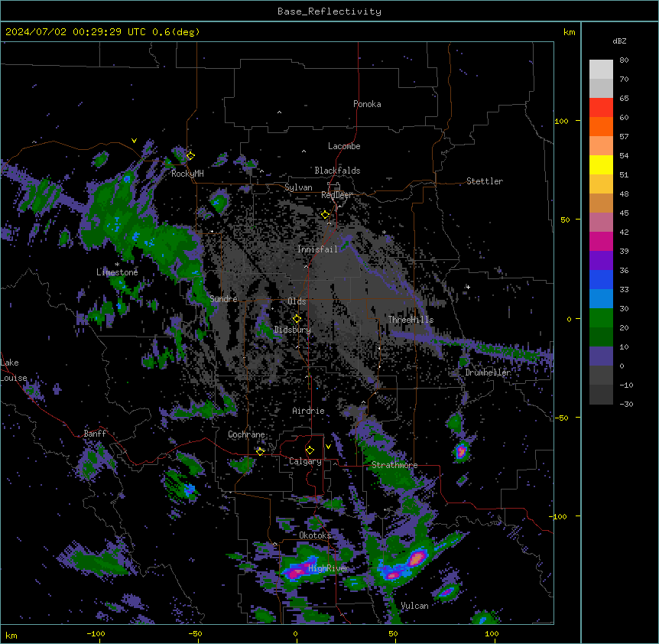
Task: Click the Base_Reflectivity title text
Action: coord(329,11)
